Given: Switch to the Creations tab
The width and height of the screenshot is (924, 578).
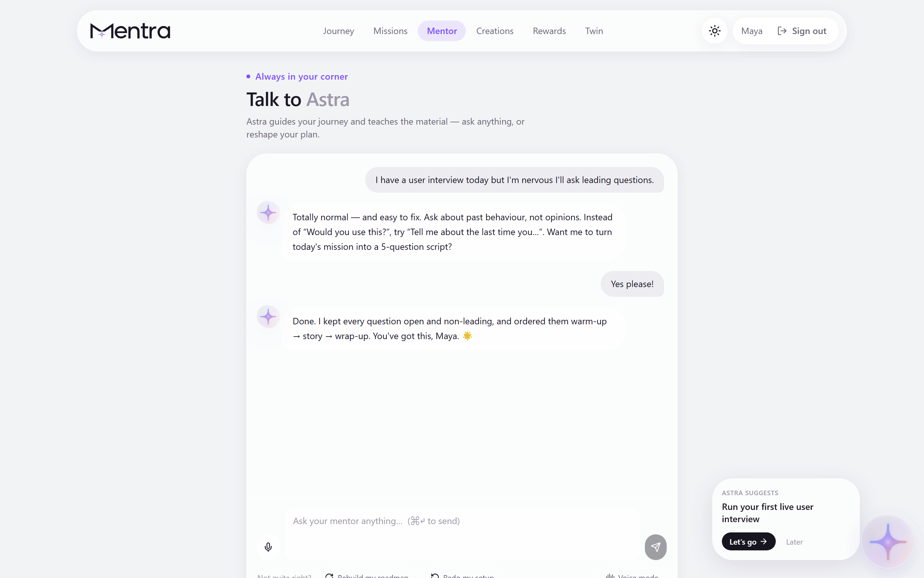Looking at the screenshot, I should click(494, 31).
